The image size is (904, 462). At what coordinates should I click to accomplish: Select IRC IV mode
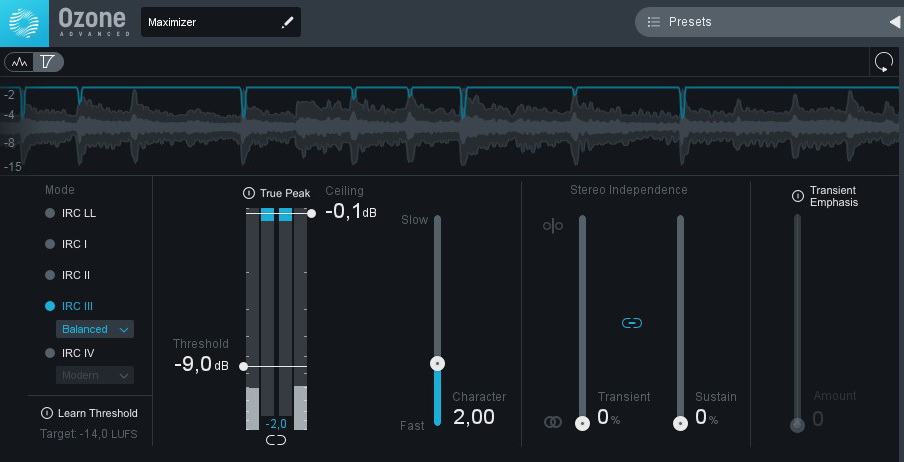tap(70, 352)
